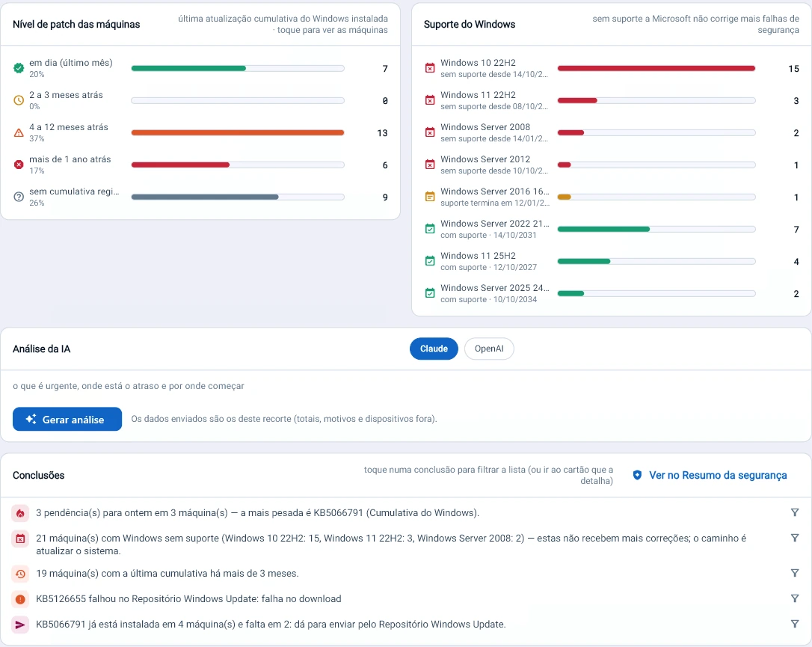
Task: Select the 'Windows 11 25H2' support row label
Action: pyautogui.click(x=478, y=255)
